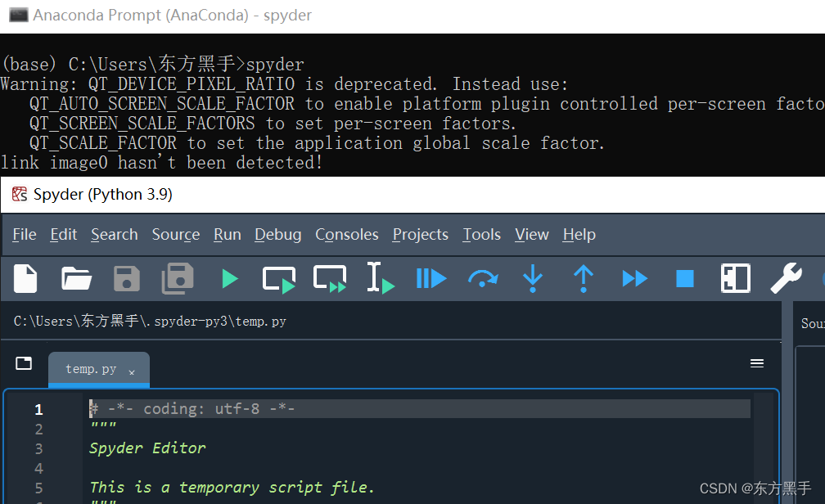Start debugging the file
The width and height of the screenshot is (825, 504).
(431, 278)
